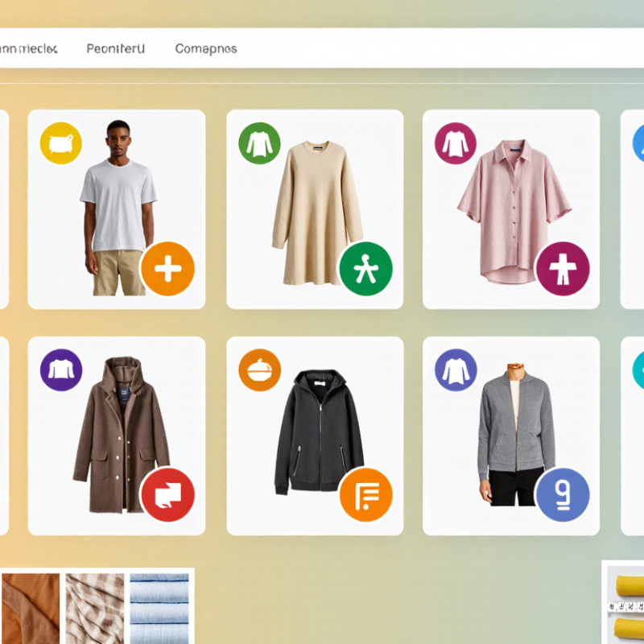Open black zip hoodie product image
The image size is (644, 644).
pyautogui.click(x=319, y=432)
